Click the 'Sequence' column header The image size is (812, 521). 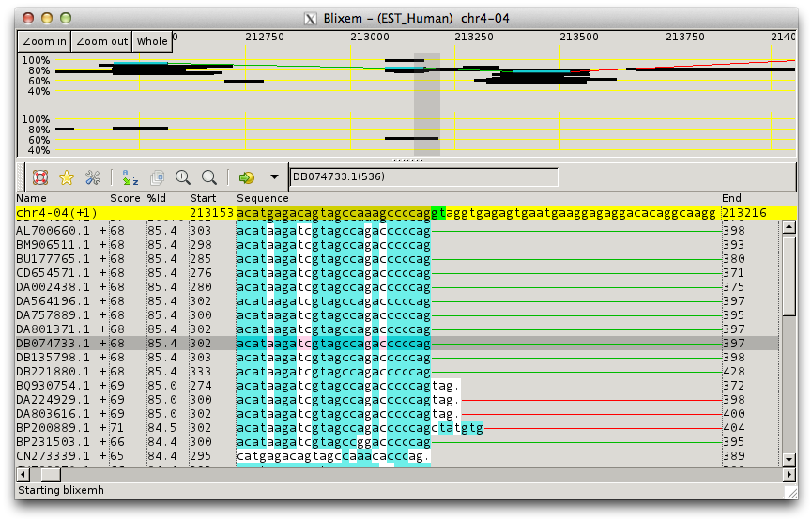coord(263,198)
